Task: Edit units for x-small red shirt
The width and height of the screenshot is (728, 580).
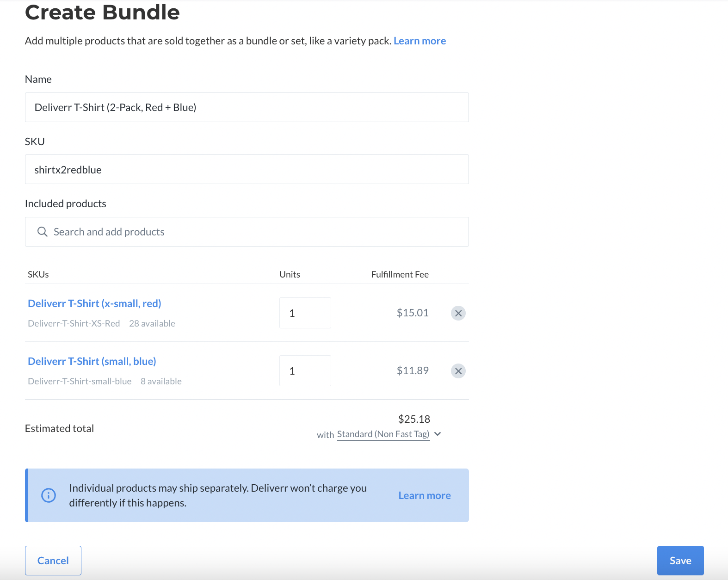Action: pyautogui.click(x=305, y=313)
